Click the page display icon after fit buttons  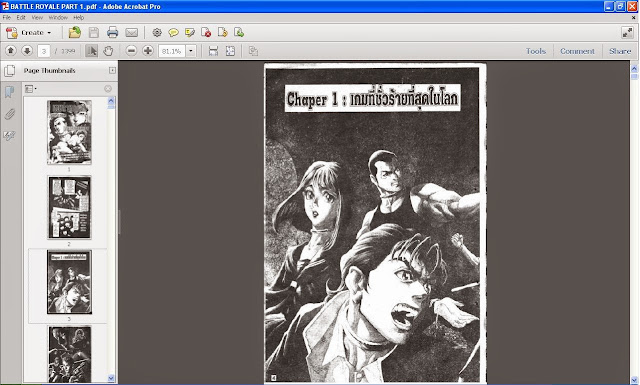(x=253, y=51)
